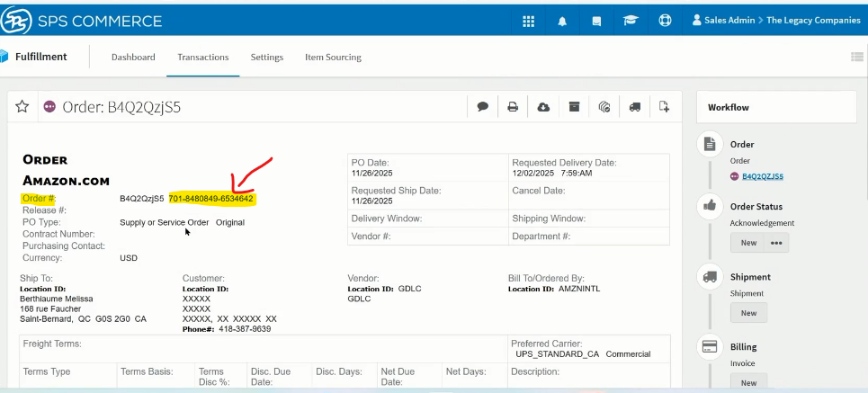
Task: Click the Order Status thumbs-up icon
Action: point(710,206)
